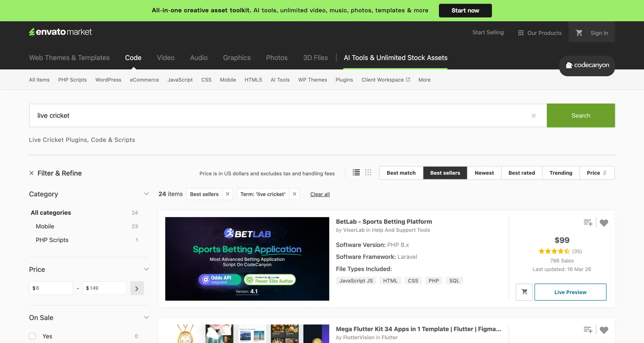
Task: Collapse the Price filter section
Action: (146, 270)
